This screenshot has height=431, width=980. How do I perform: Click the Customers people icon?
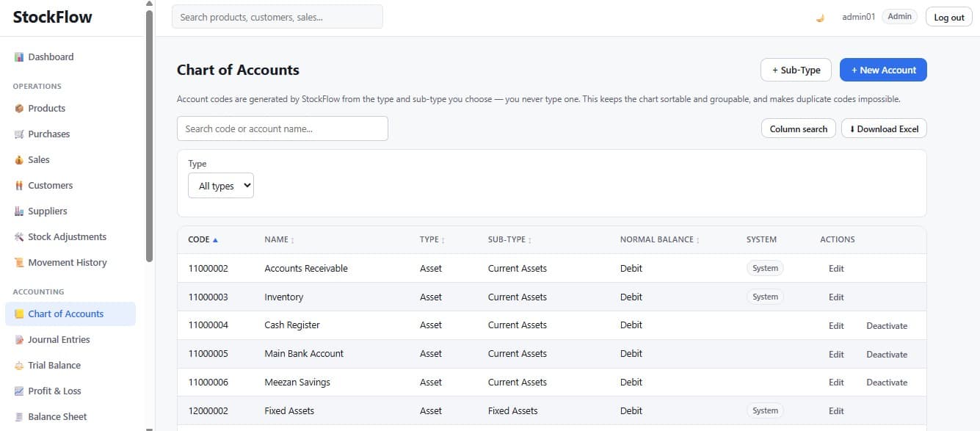coord(19,186)
